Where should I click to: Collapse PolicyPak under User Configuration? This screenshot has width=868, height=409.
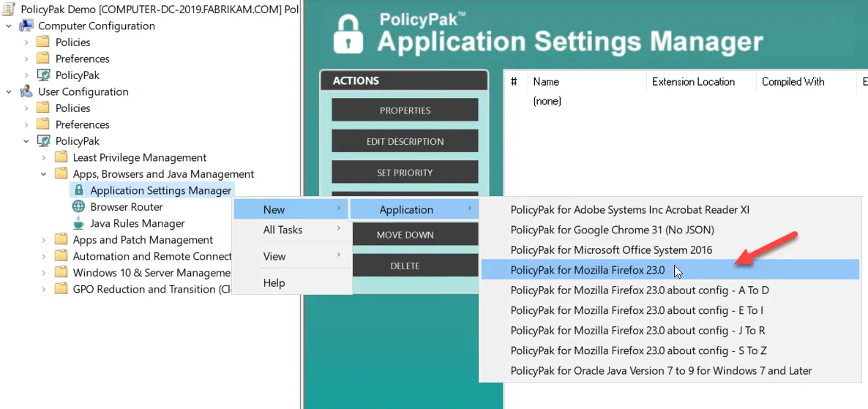click(x=26, y=141)
